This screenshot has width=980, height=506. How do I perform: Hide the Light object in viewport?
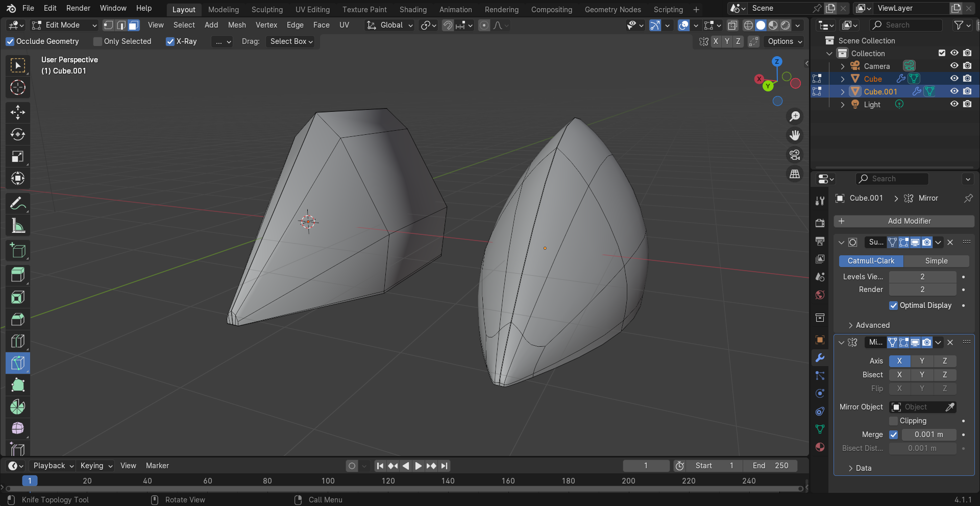(x=954, y=104)
